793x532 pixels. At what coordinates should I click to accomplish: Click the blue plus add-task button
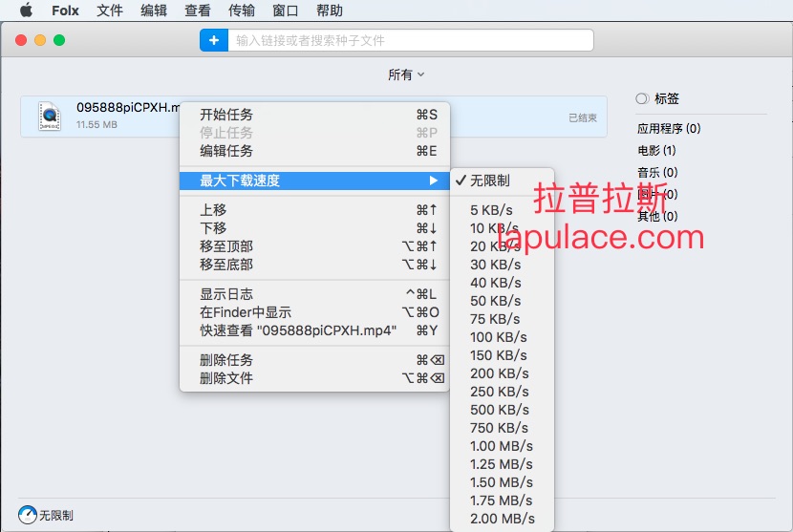pyautogui.click(x=214, y=40)
